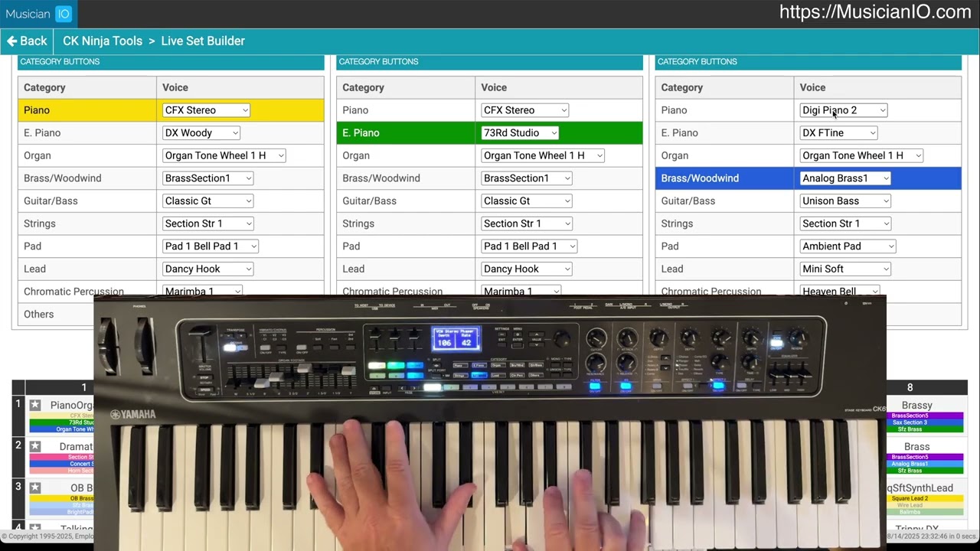The height and width of the screenshot is (551, 980).
Task: Open the Unison Bass voice dropdown
Action: pyautogui.click(x=845, y=201)
